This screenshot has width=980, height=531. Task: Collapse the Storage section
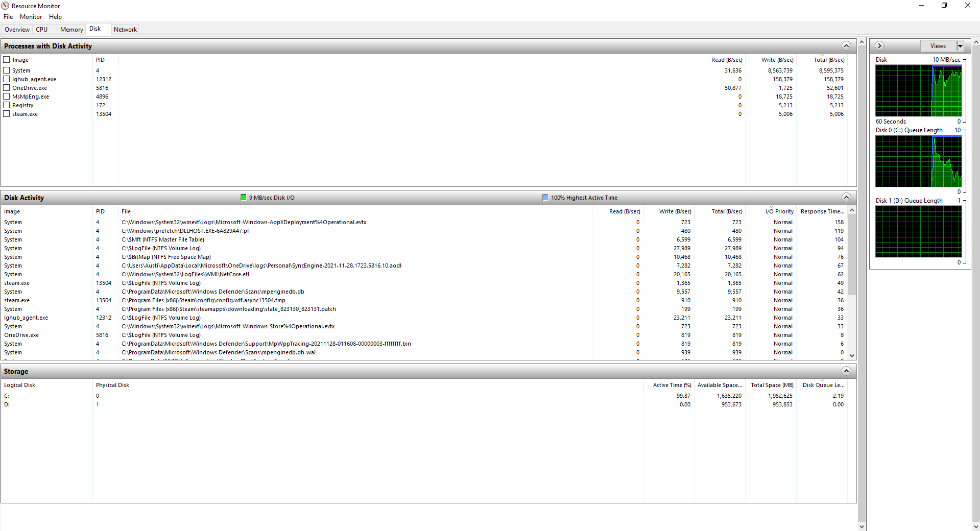point(846,371)
